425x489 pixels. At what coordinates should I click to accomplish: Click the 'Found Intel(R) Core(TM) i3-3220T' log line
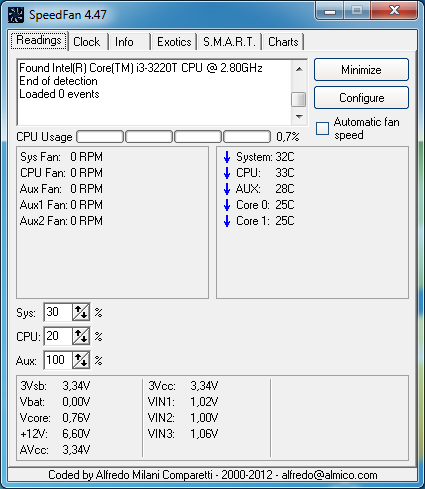141,68
